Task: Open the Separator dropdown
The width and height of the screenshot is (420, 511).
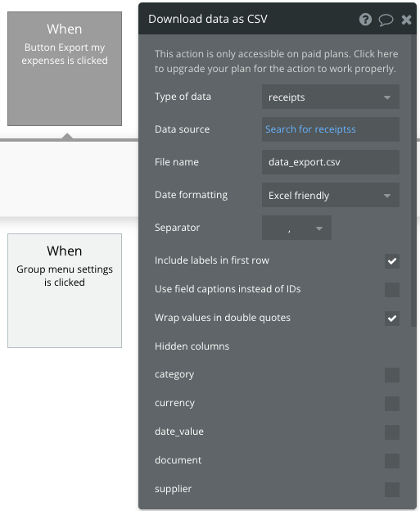Action: pyautogui.click(x=296, y=228)
